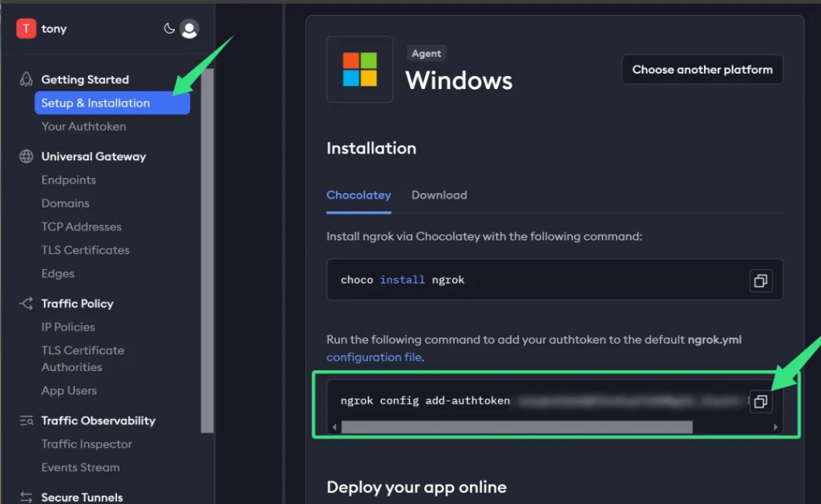The image size is (821, 504).
Task: Click the authtoken command horizontal scrollbar thumb
Action: 517,427
